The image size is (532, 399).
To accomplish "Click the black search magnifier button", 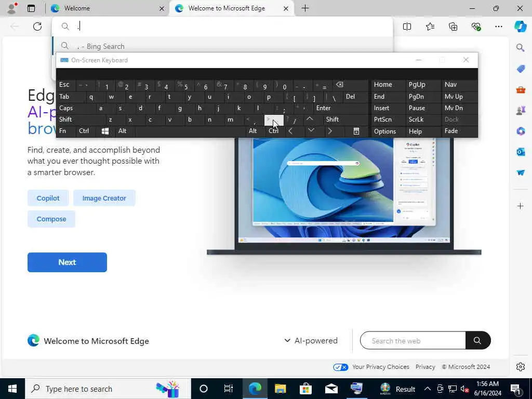I will pyautogui.click(x=478, y=340).
